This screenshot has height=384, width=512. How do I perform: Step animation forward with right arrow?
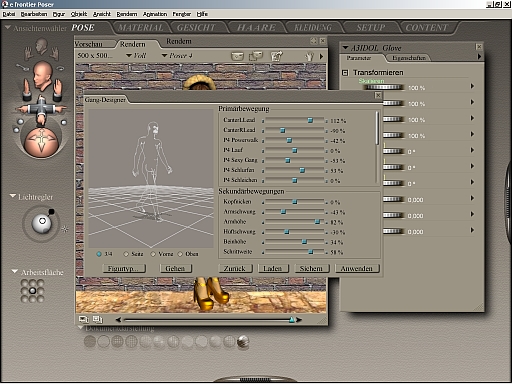tap(299, 320)
